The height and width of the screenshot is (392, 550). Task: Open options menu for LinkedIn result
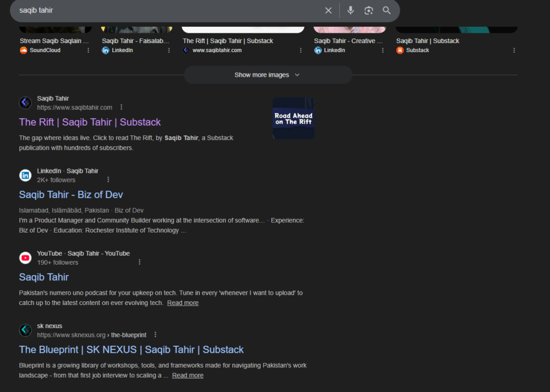point(108,180)
